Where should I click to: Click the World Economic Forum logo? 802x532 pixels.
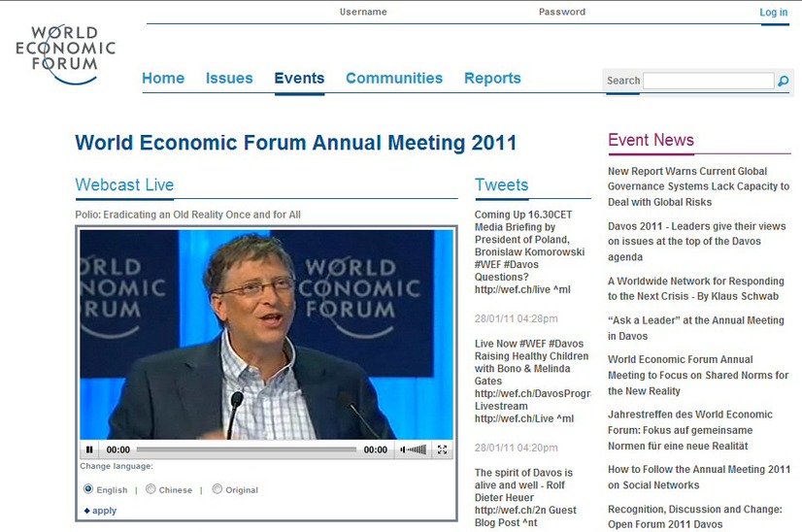(x=65, y=53)
